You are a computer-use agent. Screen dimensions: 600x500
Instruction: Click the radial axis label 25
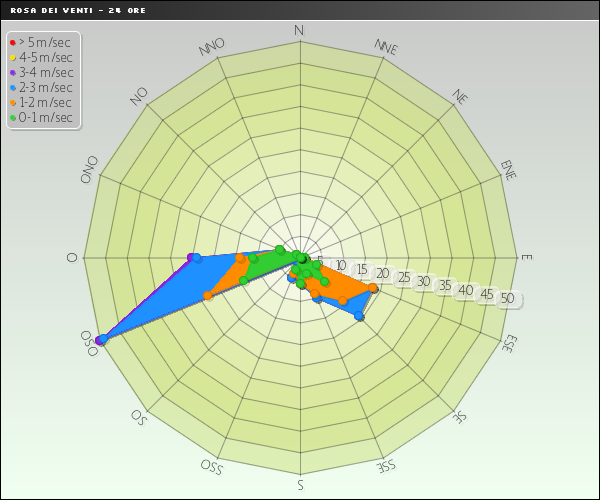(x=403, y=277)
